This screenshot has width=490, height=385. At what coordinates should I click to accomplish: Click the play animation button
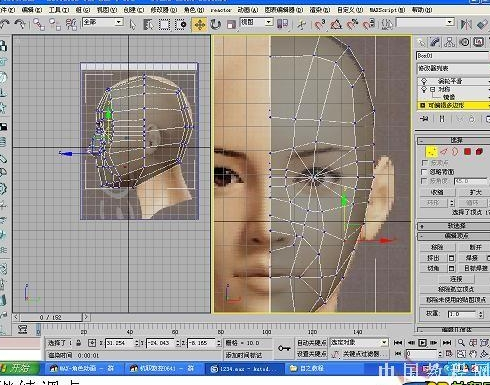tap(422, 342)
